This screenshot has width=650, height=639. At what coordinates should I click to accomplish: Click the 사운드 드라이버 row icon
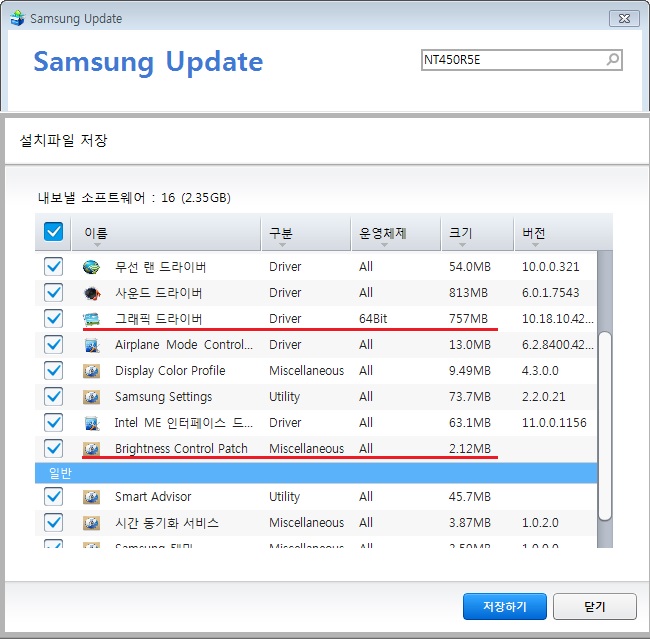pos(91,293)
